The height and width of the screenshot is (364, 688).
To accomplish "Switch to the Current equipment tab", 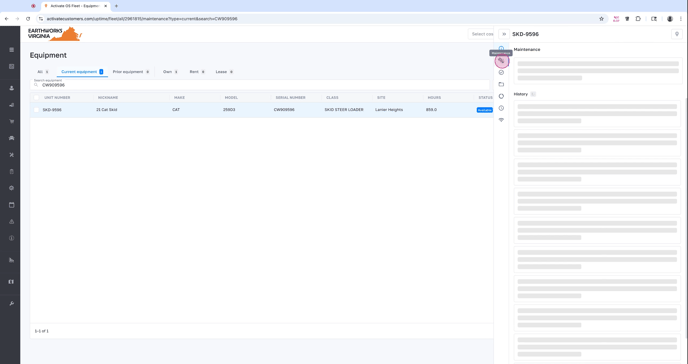I will [x=82, y=71].
